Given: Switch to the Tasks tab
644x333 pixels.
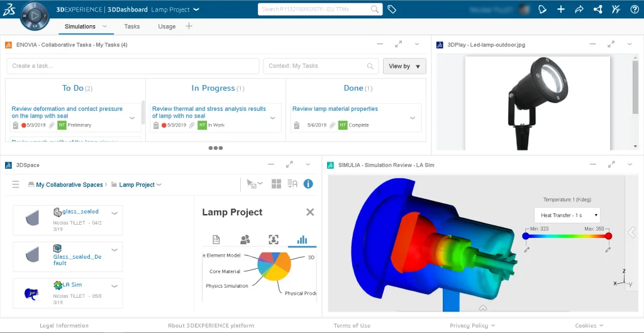Looking at the screenshot, I should point(132,26).
